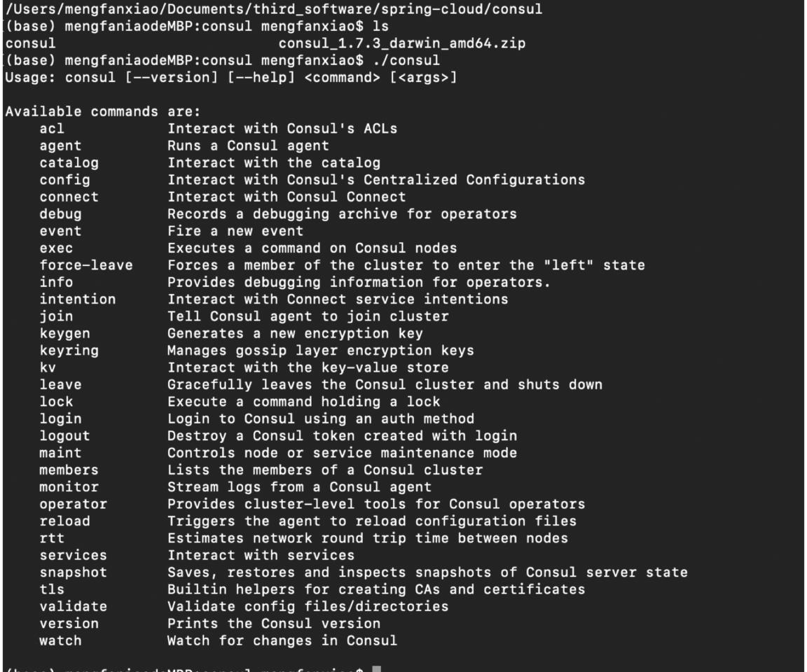Click the 'force-leave' command text
This screenshot has width=807, height=672.
86,265
